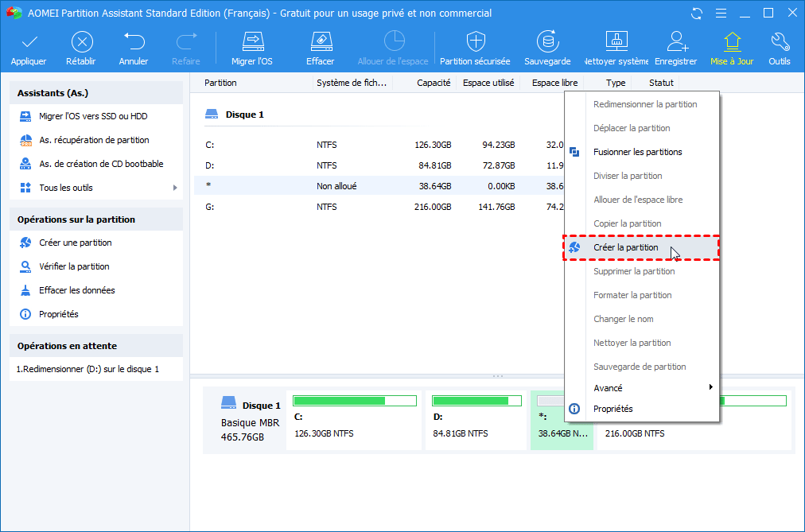This screenshot has height=532, width=805.
Task: Select the C: 126.30GB NTFS disk map block
Action: [x=354, y=420]
